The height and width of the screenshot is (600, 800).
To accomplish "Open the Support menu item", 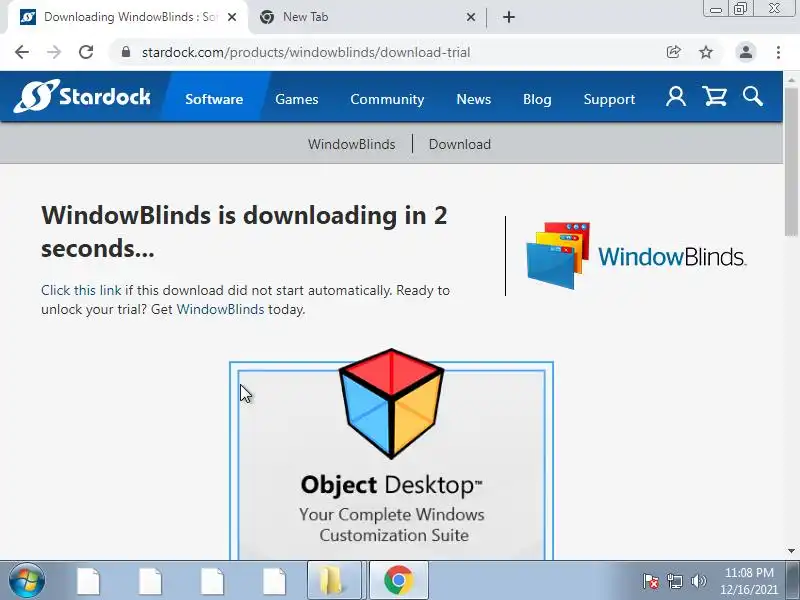I will pos(609,98).
